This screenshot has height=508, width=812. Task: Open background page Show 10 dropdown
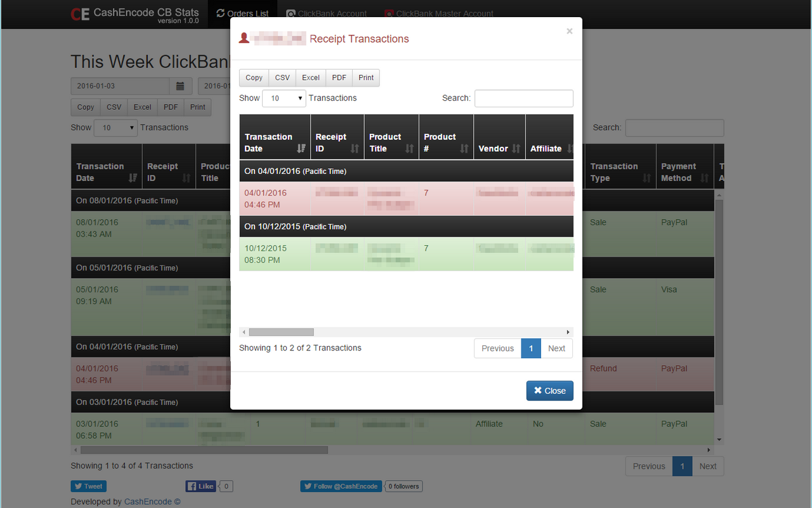(x=115, y=128)
